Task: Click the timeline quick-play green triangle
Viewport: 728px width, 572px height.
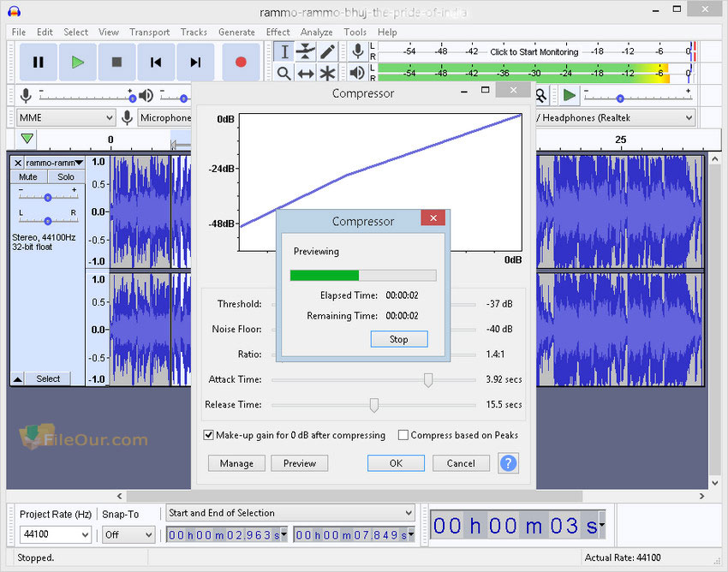Action: click(27, 139)
